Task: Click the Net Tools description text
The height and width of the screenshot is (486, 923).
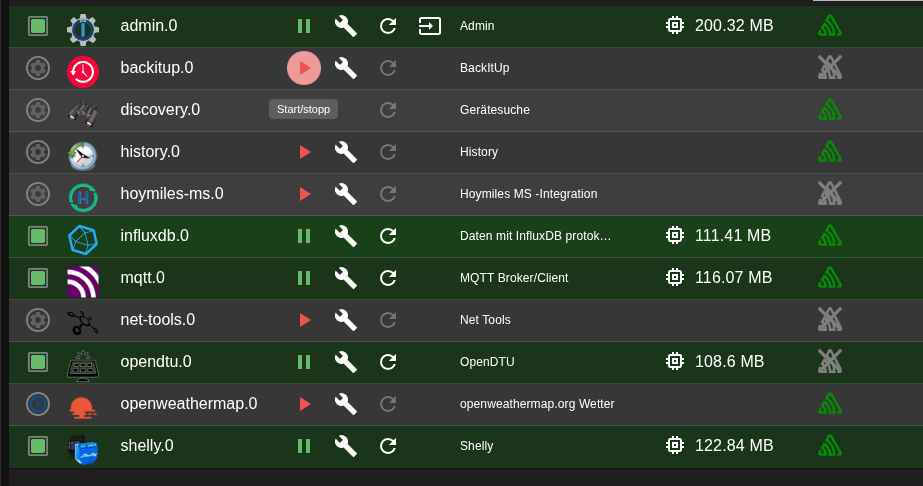Action: (x=485, y=320)
